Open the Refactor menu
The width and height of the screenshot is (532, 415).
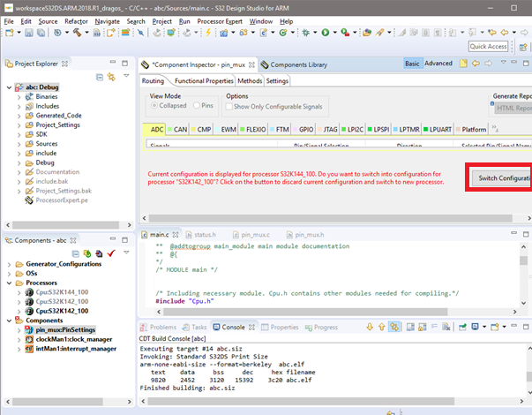pos(76,21)
